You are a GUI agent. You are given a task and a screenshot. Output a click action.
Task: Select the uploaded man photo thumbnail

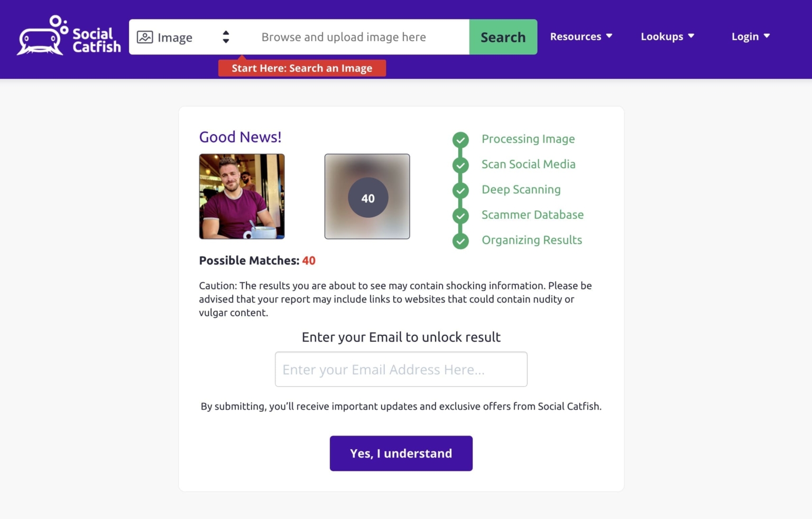pos(242,197)
